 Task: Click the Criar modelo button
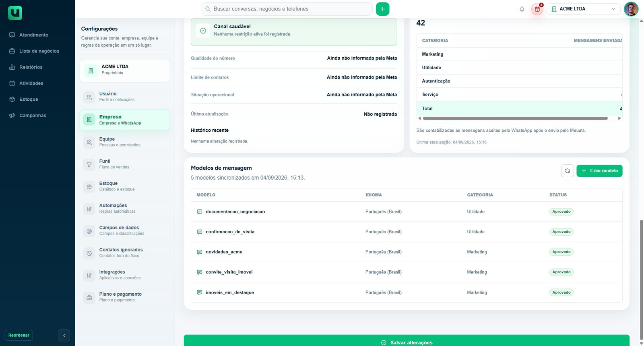599,171
